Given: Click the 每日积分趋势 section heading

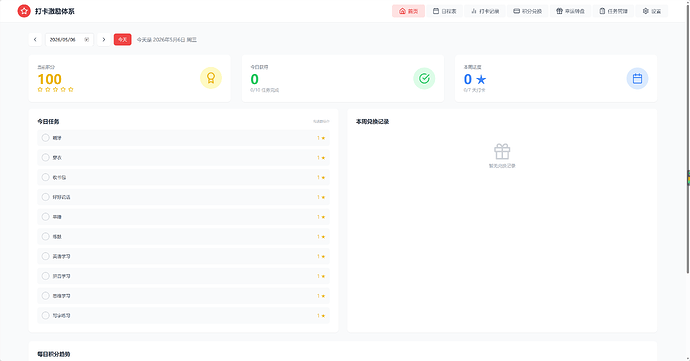Looking at the screenshot, I should click(x=54, y=354).
